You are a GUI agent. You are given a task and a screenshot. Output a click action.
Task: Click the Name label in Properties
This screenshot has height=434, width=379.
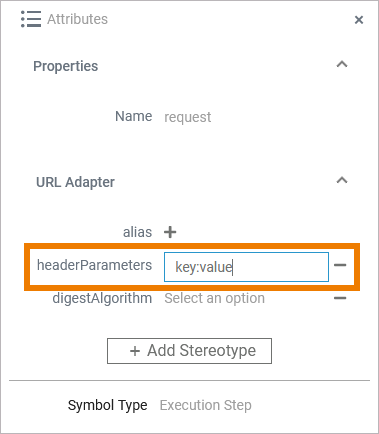tap(134, 116)
